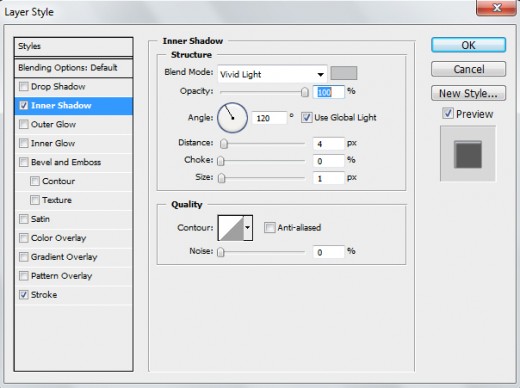Open the Blend Mode dropdown
The width and height of the screenshot is (520, 388).
pos(272,74)
